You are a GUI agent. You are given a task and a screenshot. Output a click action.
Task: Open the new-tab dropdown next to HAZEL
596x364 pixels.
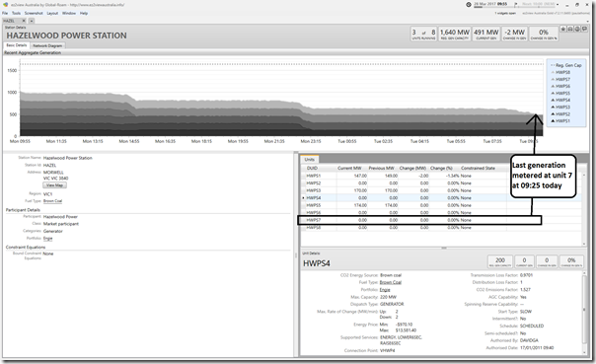pyautogui.click(x=32, y=21)
